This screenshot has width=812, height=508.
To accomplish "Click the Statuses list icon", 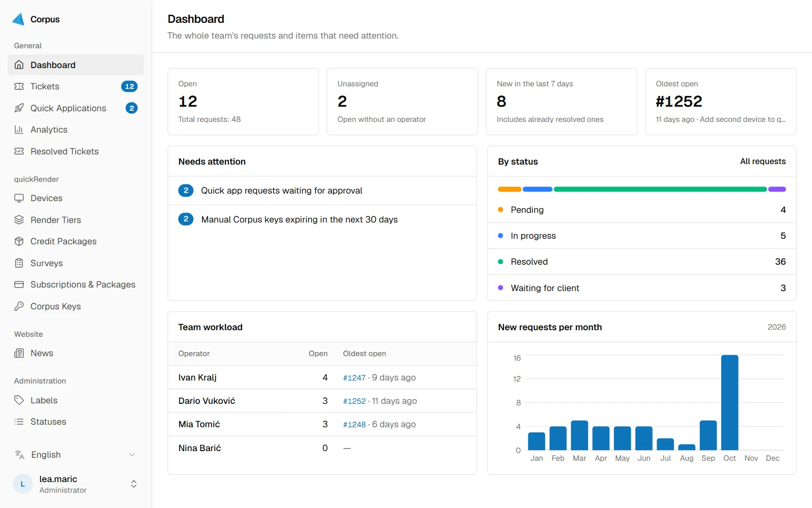I will click(x=19, y=422).
